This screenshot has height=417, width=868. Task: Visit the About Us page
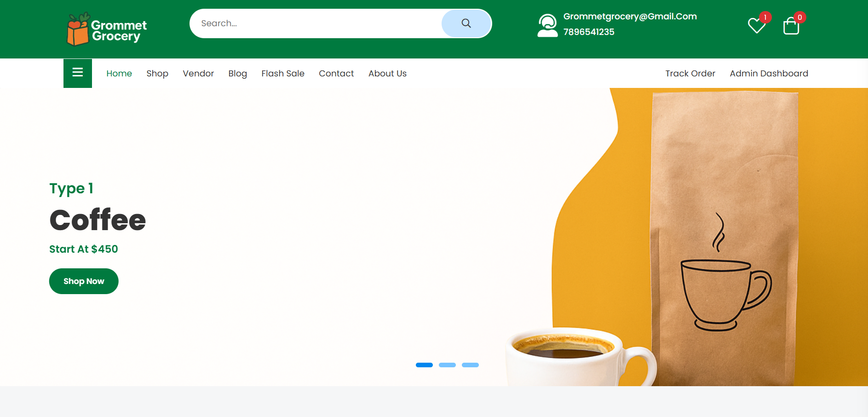coord(387,74)
